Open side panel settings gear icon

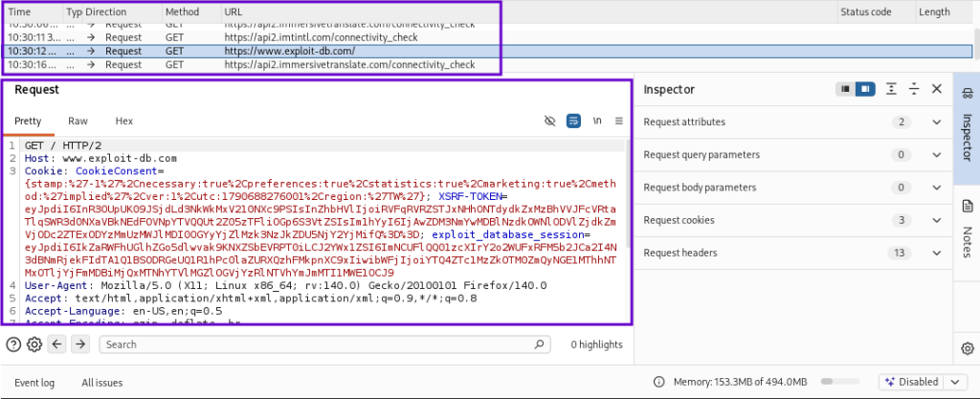coord(968,347)
